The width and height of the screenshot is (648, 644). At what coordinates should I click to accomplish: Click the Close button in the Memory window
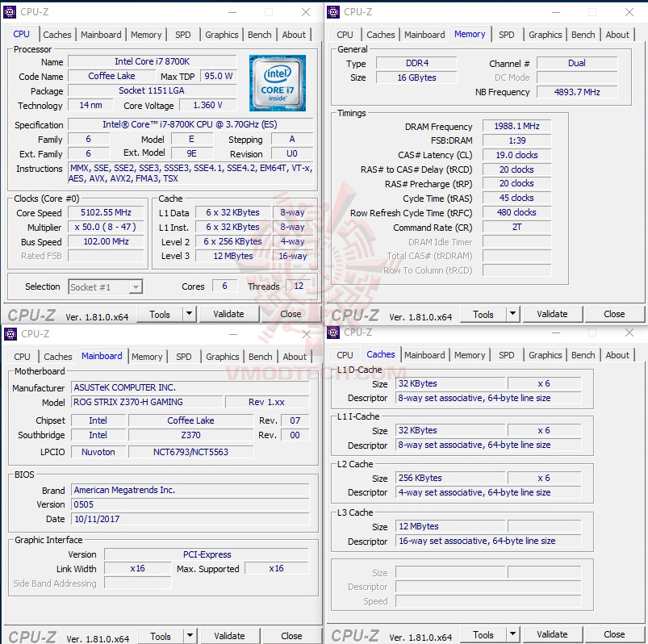pyautogui.click(x=614, y=314)
